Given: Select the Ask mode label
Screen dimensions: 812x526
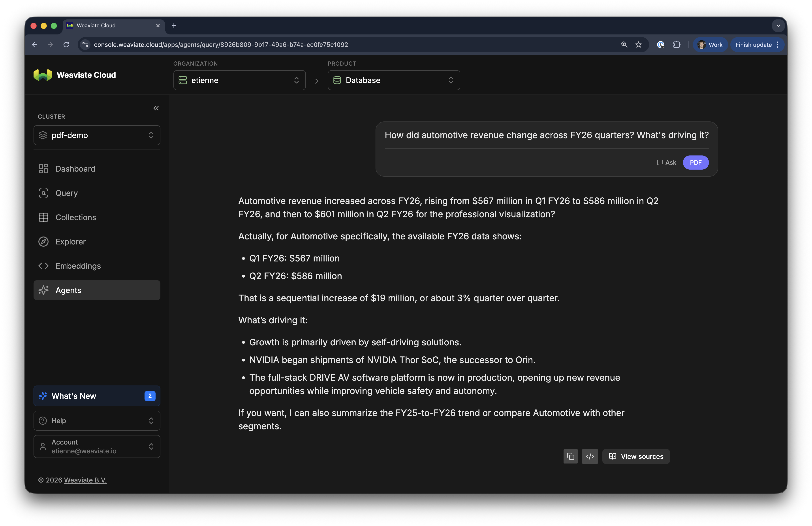Looking at the screenshot, I should pos(666,163).
